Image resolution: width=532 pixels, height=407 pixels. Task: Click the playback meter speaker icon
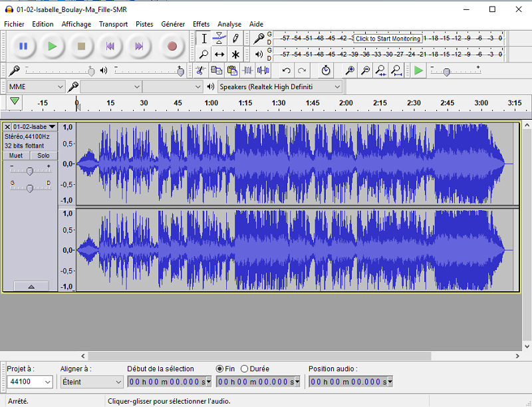pyautogui.click(x=259, y=55)
